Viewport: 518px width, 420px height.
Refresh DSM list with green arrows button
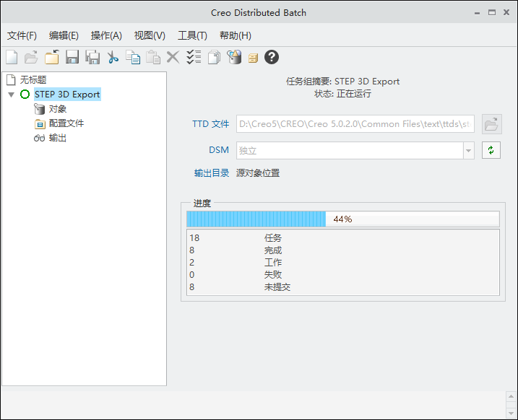coord(491,150)
